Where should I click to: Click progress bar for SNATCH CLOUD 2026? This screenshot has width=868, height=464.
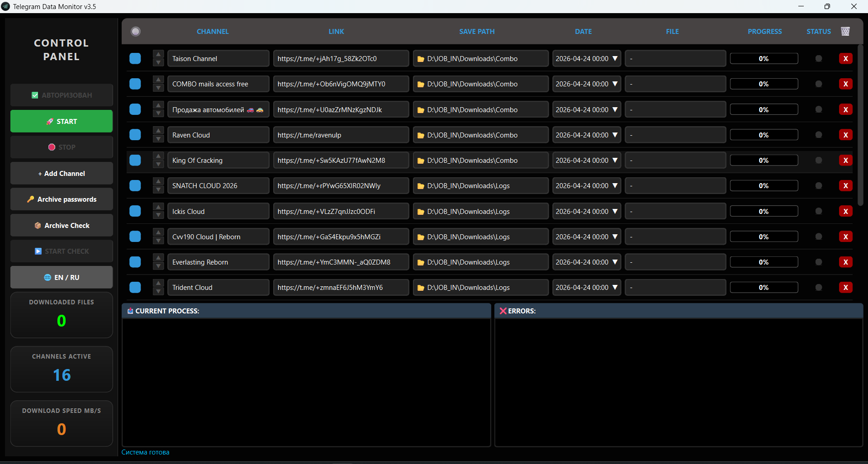[x=764, y=185]
